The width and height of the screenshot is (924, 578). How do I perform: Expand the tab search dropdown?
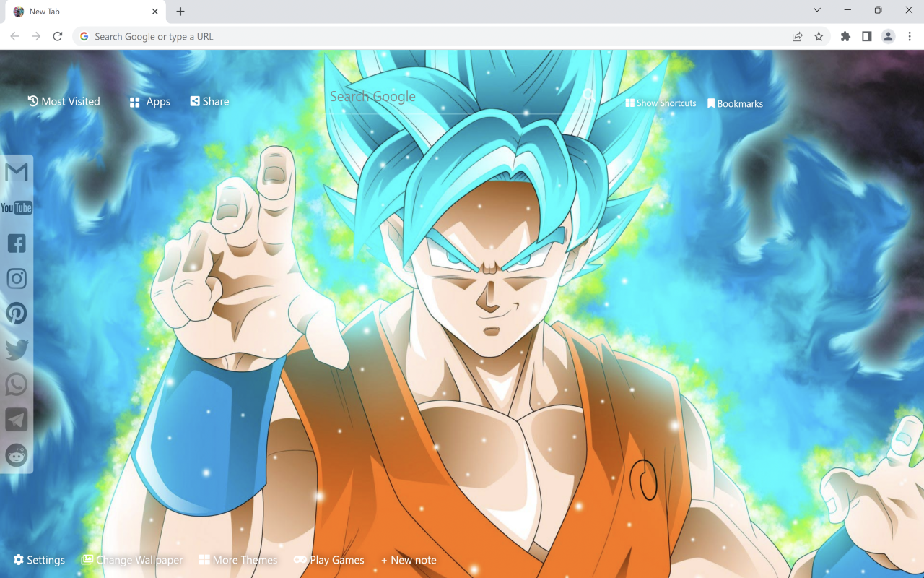(x=817, y=10)
